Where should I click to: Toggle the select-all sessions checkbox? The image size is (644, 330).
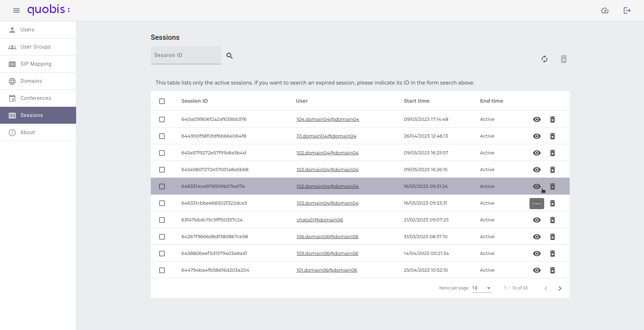(162, 101)
